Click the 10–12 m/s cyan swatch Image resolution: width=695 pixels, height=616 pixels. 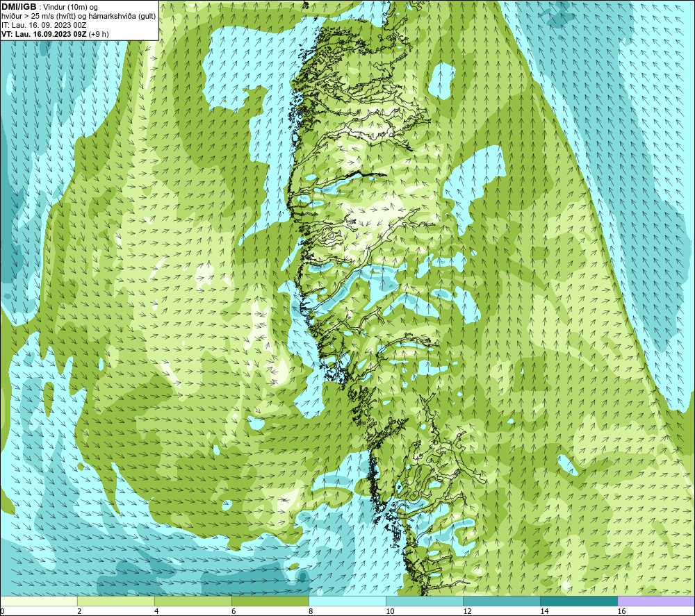425,601
